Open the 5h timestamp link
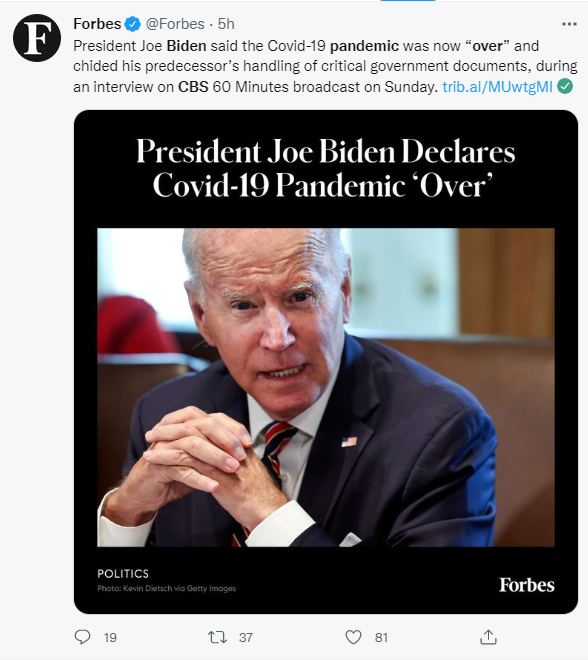The image size is (588, 660). [226, 24]
